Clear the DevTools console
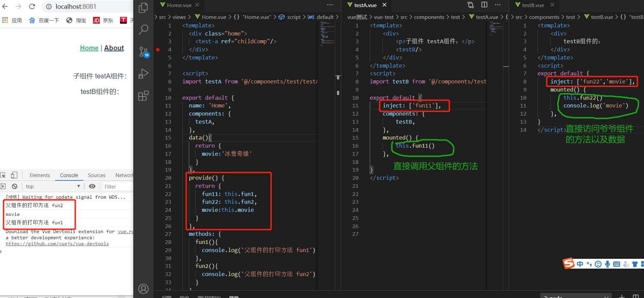Image resolution: width=644 pixels, height=298 pixels. [15, 186]
